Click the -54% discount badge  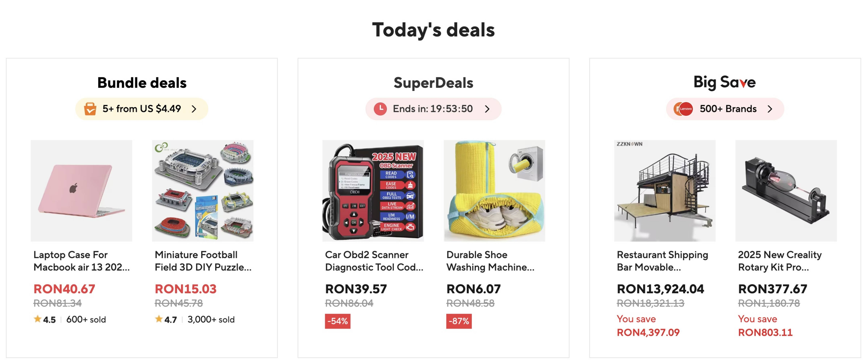[x=337, y=321]
